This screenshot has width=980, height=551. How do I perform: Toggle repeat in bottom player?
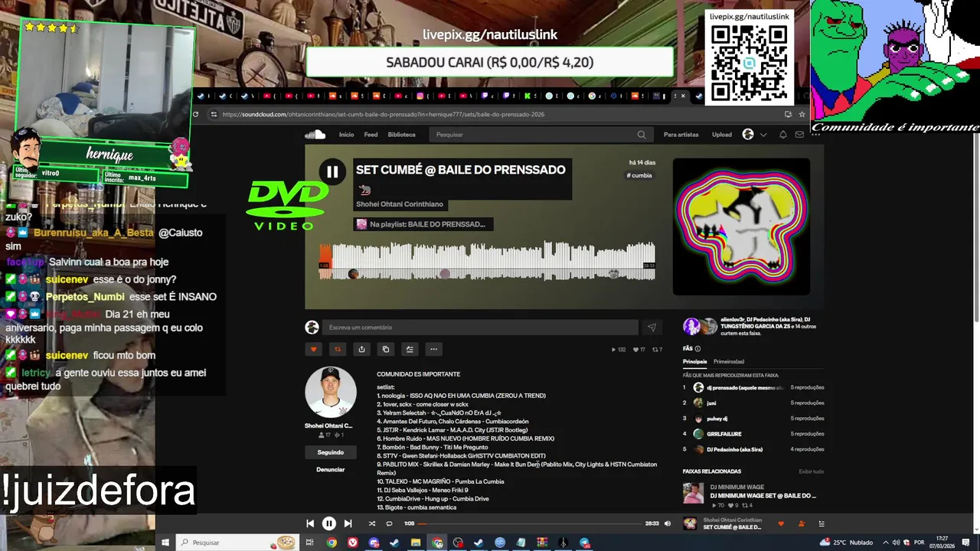(x=389, y=523)
